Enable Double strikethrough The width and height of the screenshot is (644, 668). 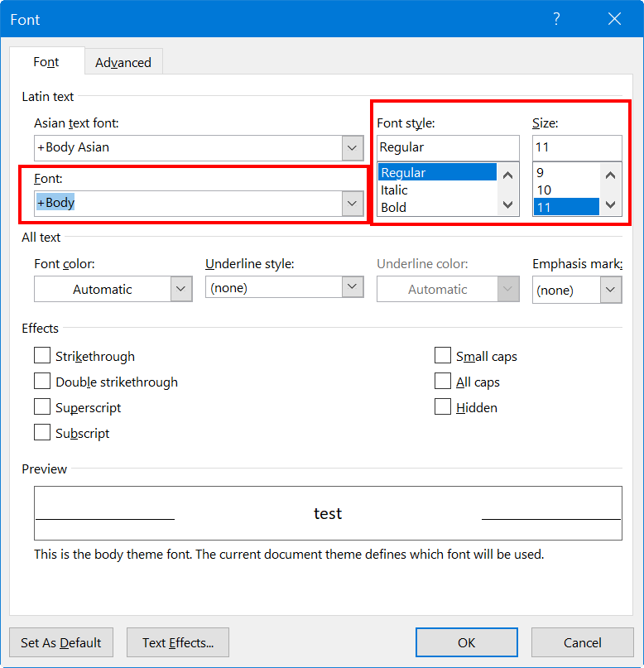click(x=42, y=382)
